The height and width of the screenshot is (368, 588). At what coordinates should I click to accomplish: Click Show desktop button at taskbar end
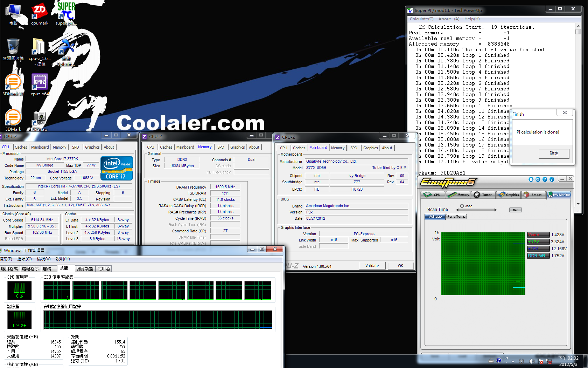coord(585,361)
